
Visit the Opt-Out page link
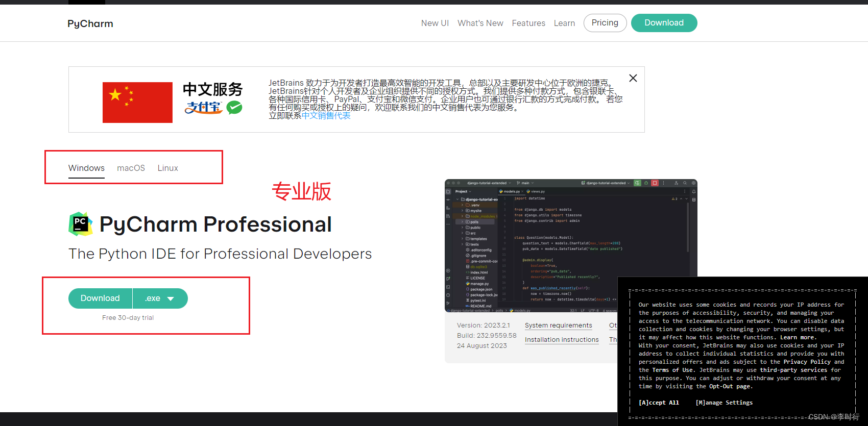click(730, 386)
